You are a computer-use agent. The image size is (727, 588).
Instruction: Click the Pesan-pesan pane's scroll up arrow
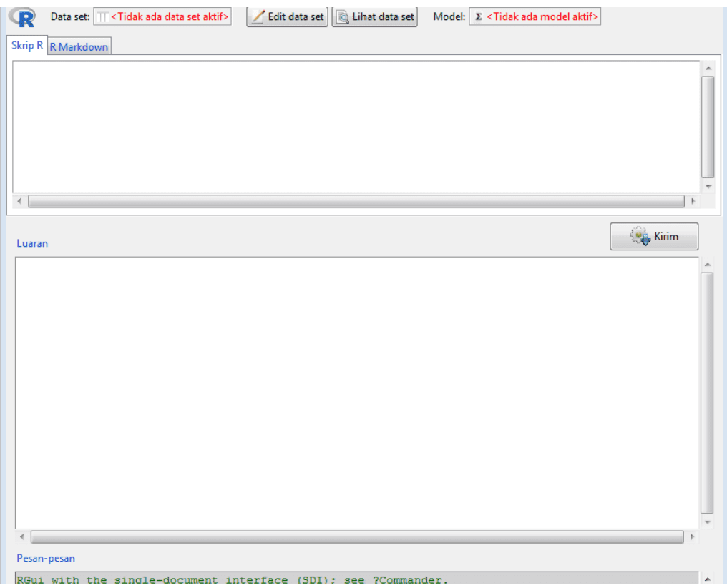click(708, 579)
